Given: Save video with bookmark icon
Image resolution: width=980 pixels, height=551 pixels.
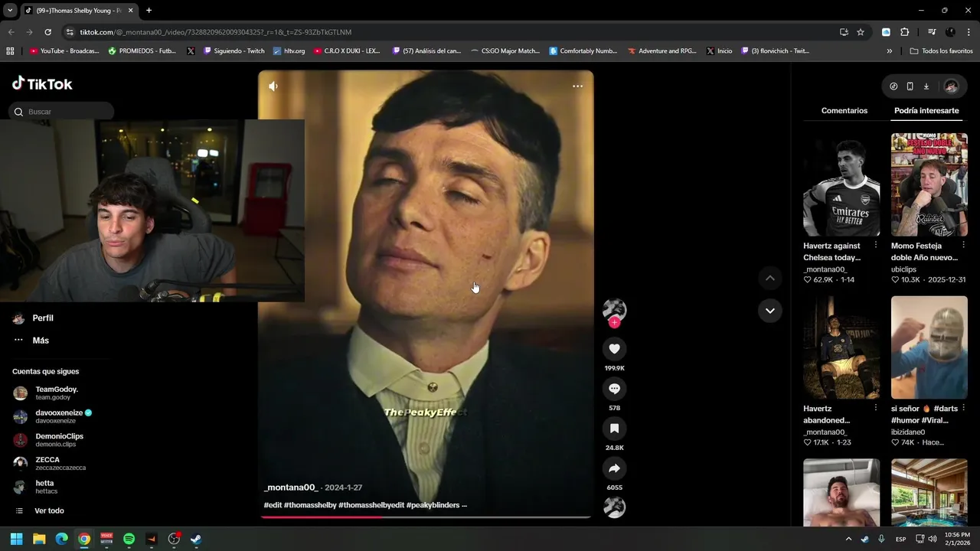Looking at the screenshot, I should pos(614,429).
